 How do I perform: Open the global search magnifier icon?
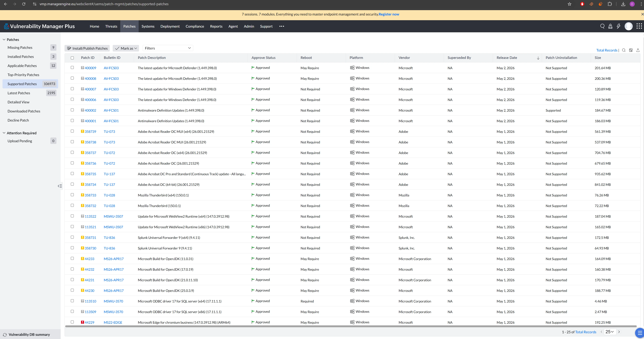click(602, 26)
